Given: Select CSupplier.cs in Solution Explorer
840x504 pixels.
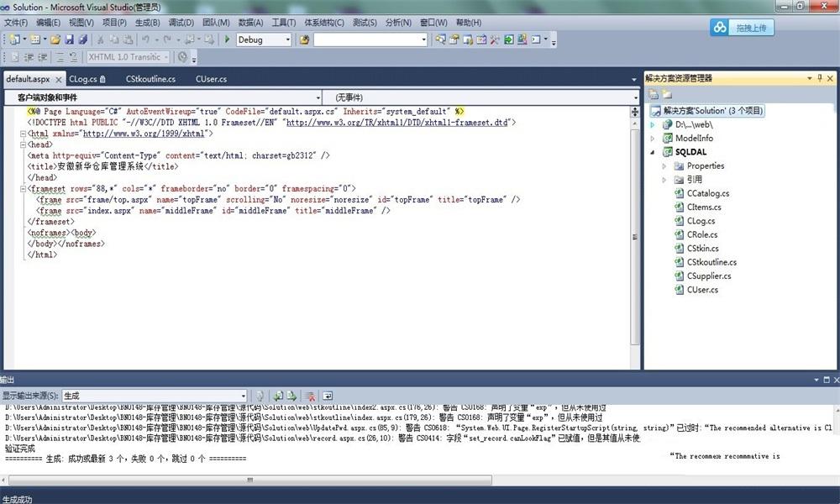Looking at the screenshot, I should tap(709, 276).
